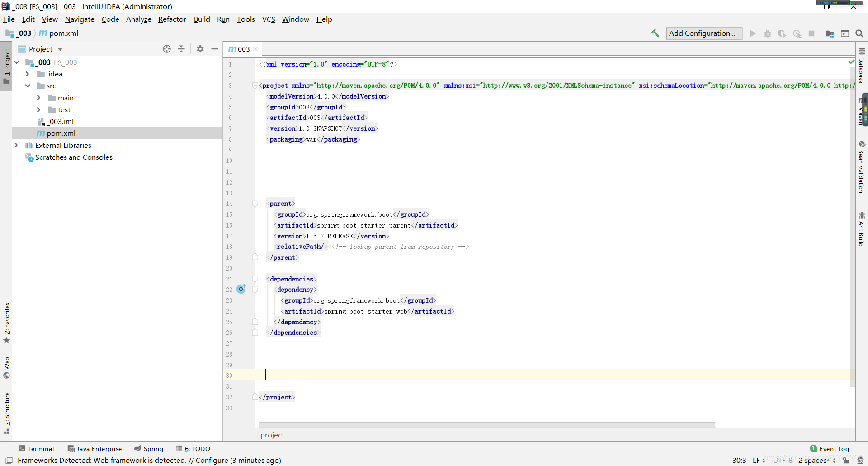Click the line separator LF selector
The image size is (868, 466).
759,460
